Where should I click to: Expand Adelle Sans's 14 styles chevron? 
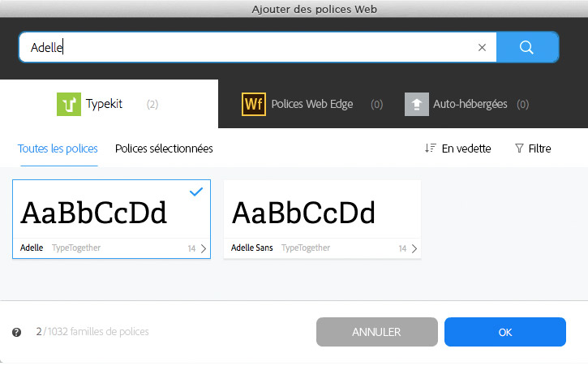pos(414,248)
